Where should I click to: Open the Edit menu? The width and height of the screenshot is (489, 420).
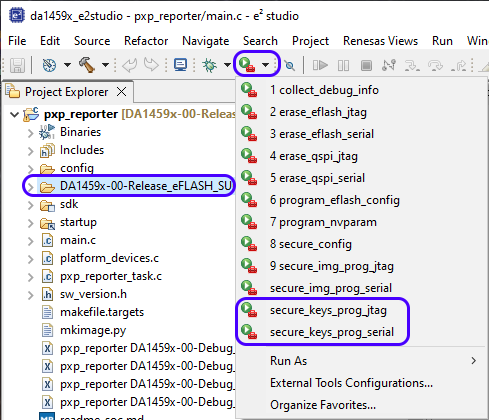(x=50, y=41)
